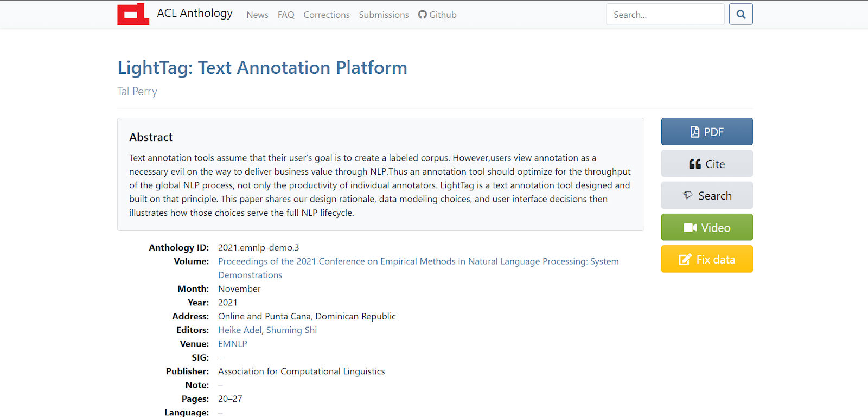Viewport: 868px width, 417px height.
Task: Select the Anthology ID 2021.emnlp-demo.3
Action: click(259, 247)
